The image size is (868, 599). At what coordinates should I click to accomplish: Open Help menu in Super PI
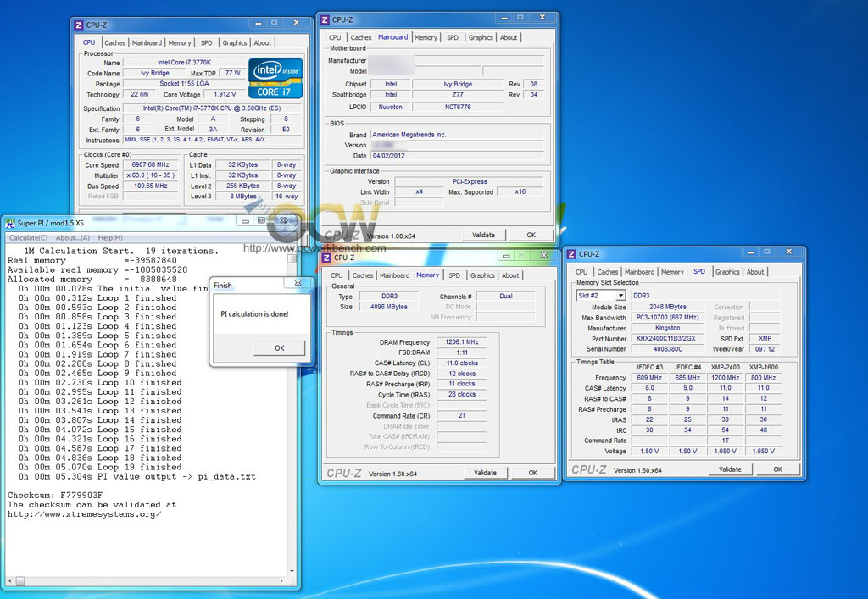110,238
